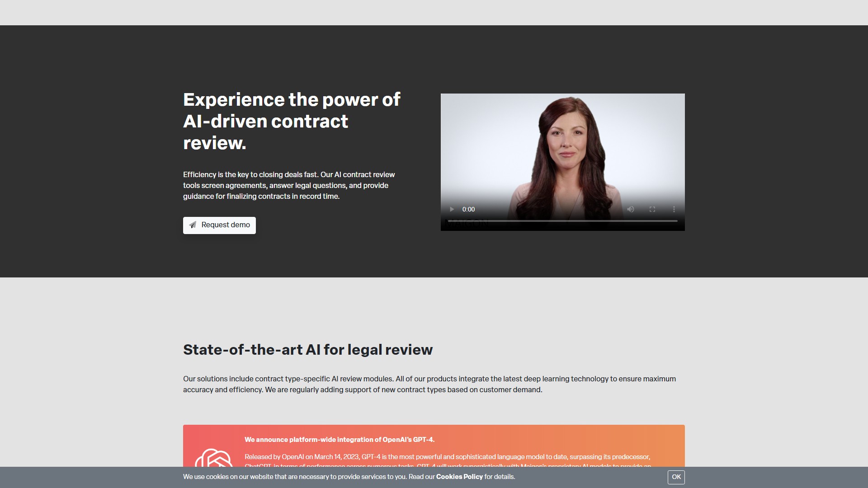Click the 'Our solutions include' description paragraph

coord(429,384)
